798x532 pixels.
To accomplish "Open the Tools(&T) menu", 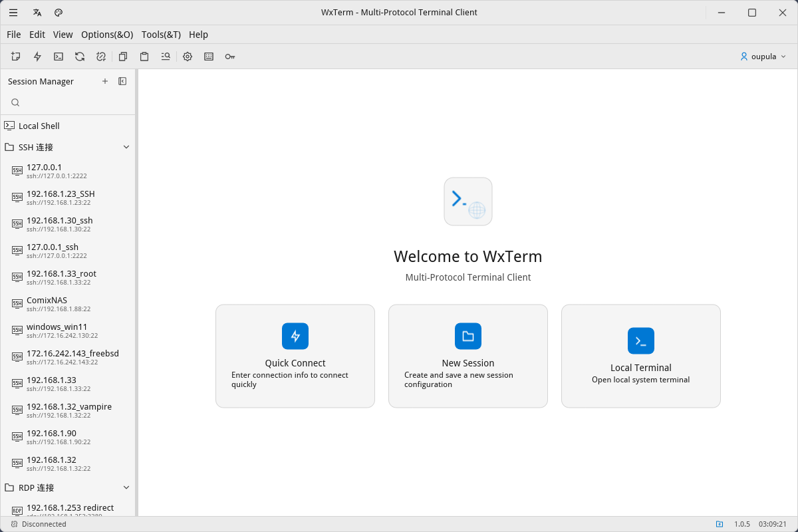I will pyautogui.click(x=161, y=35).
